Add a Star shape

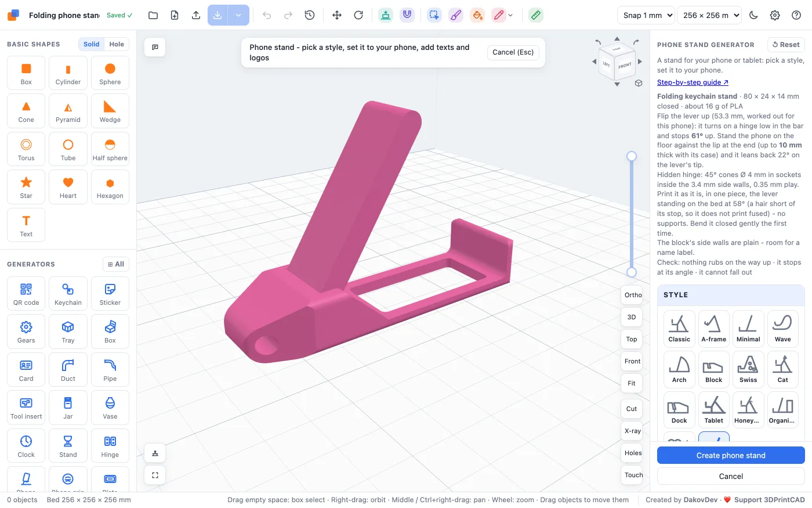[x=26, y=188]
